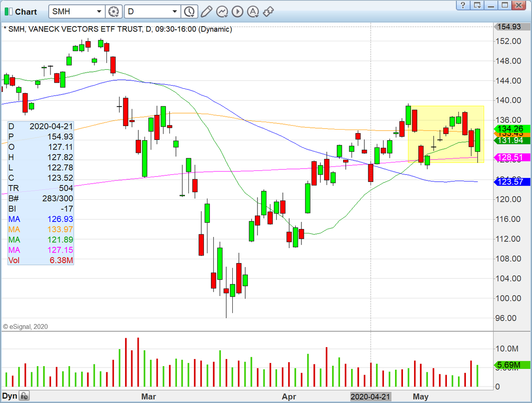Image resolution: width=532 pixels, height=403 pixels.
Task: Select the pencil drawing tools icon
Action: (206, 12)
